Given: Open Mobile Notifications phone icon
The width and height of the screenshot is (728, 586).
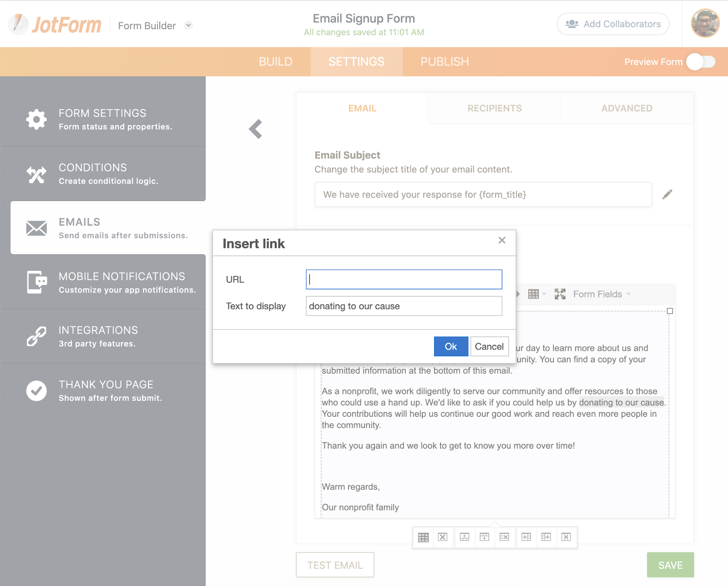Looking at the screenshot, I should [37, 282].
